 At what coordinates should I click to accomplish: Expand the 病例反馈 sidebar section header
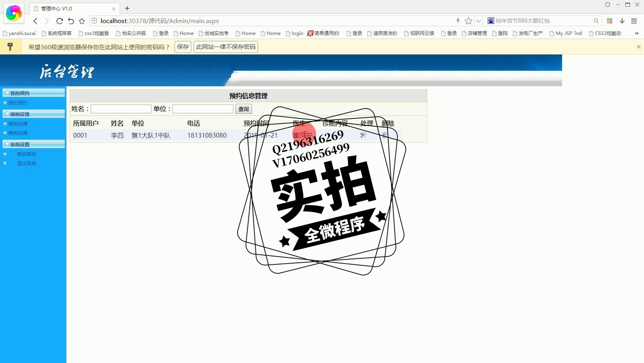[34, 114]
